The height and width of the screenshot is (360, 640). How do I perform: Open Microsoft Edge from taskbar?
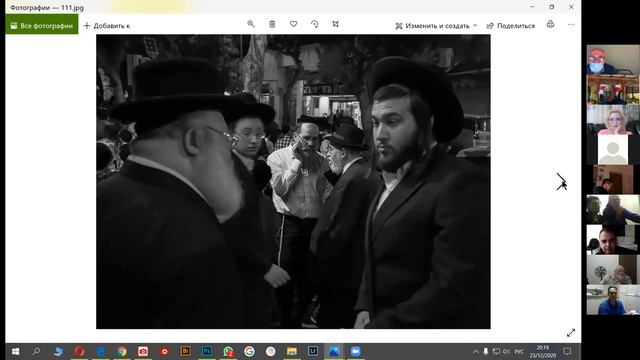pos(100,351)
